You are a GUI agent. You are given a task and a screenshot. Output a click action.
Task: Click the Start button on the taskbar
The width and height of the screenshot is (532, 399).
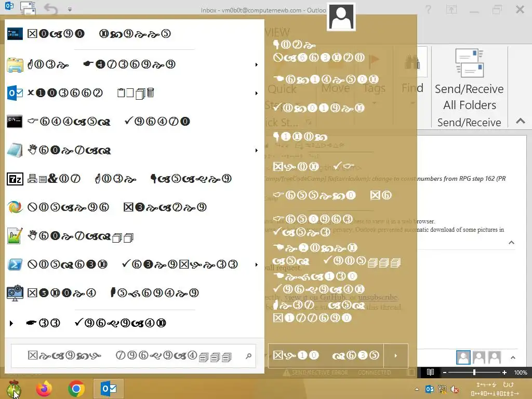[x=14, y=389]
